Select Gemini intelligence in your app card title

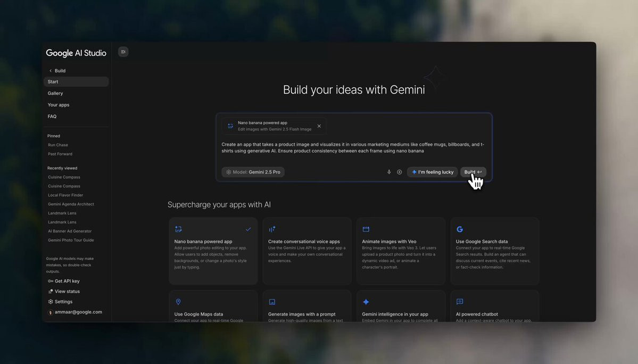pyautogui.click(x=395, y=314)
